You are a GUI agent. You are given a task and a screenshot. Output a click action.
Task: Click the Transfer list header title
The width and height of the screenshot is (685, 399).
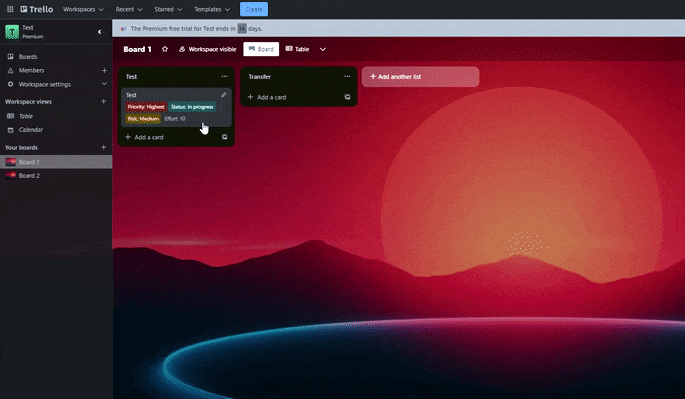(x=259, y=76)
